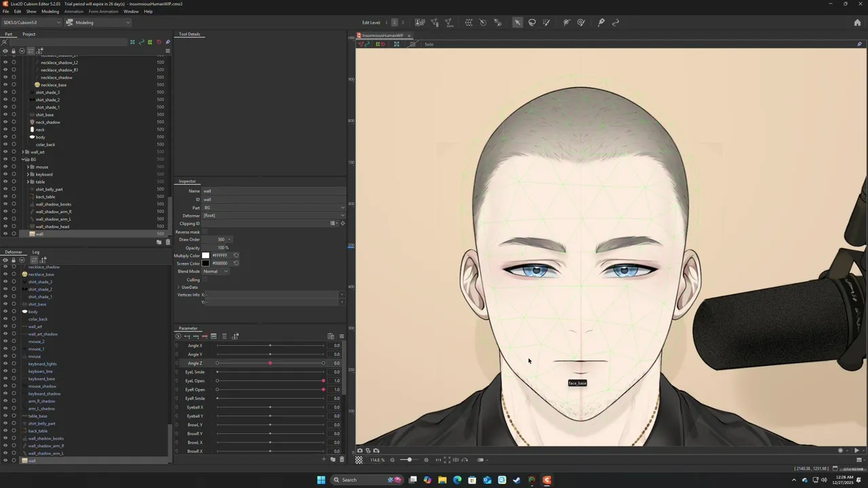Click the Automatic Mesh Generator icon

(449, 22)
